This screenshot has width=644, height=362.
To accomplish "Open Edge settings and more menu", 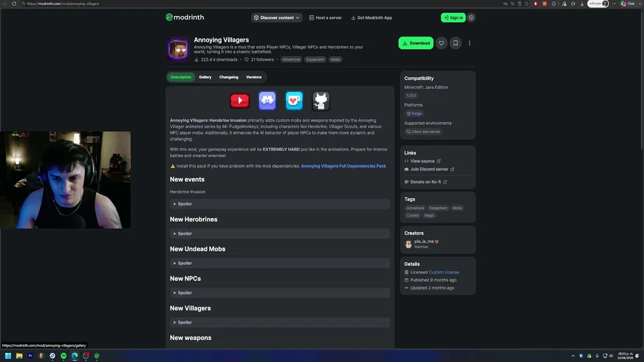I will point(614,4).
